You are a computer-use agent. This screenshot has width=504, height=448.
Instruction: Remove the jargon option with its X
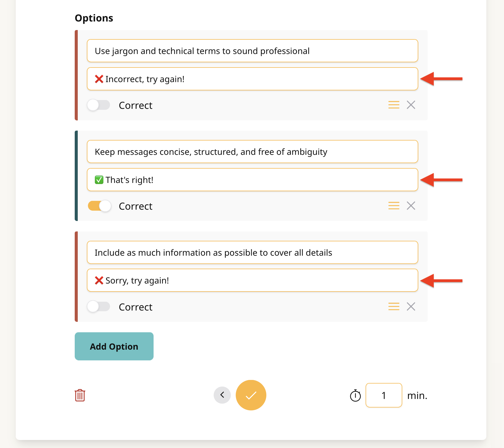(411, 105)
